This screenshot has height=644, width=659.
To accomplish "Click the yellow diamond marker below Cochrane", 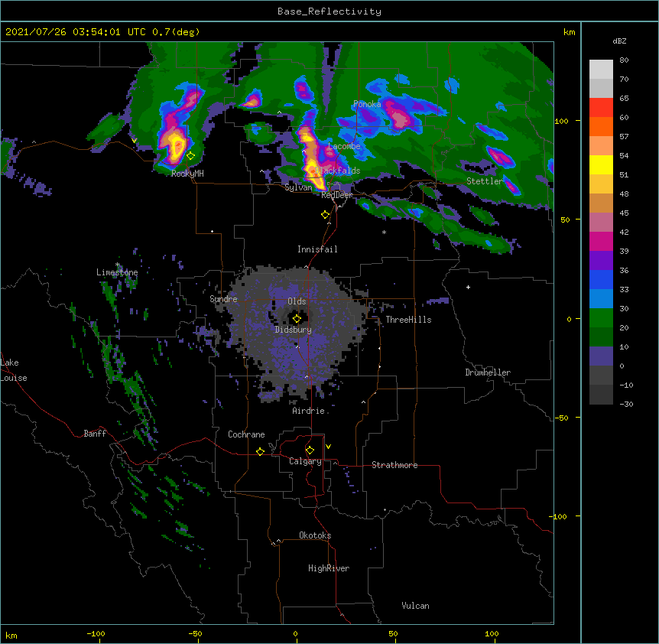I will (x=260, y=451).
